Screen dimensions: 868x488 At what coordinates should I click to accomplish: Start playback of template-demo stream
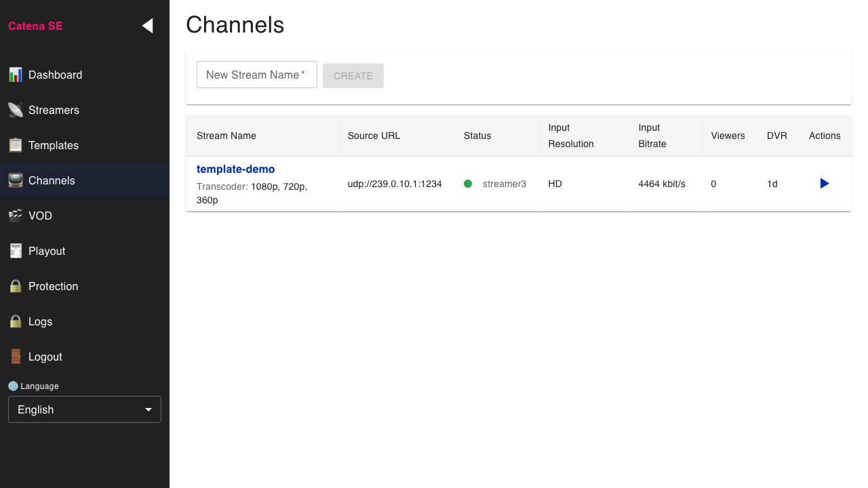[x=824, y=183]
